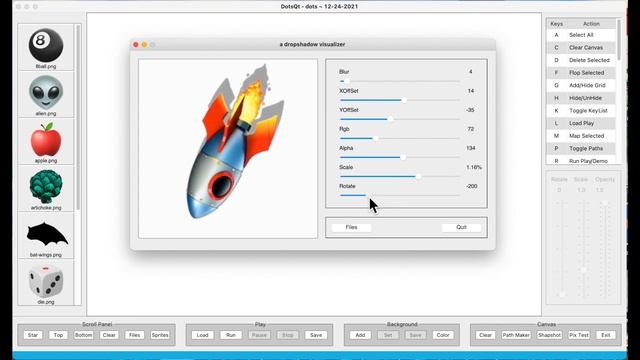The width and height of the screenshot is (640, 360).
Task: Click the Snapshot button
Action: point(549,335)
